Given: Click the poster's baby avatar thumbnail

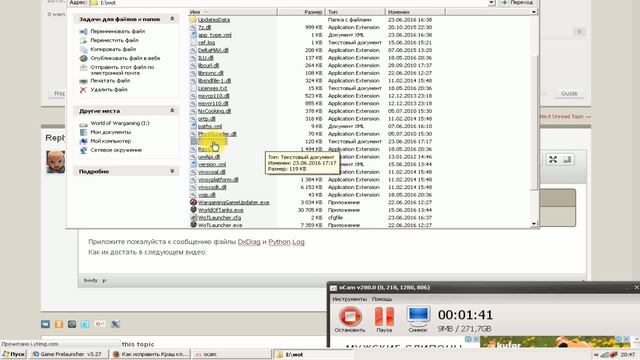Looking at the screenshot, I should [56, 162].
